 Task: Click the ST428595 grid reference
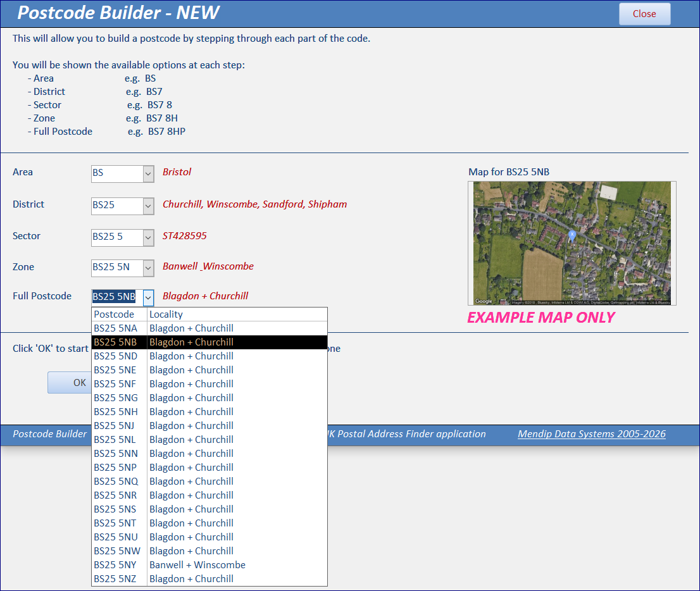pos(184,235)
